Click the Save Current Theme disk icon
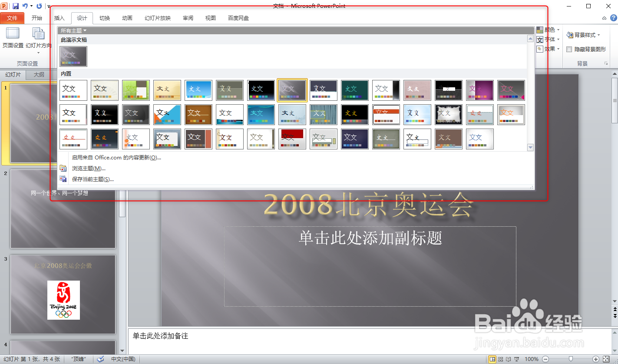Screen dimensions: 618x364 point(63,179)
